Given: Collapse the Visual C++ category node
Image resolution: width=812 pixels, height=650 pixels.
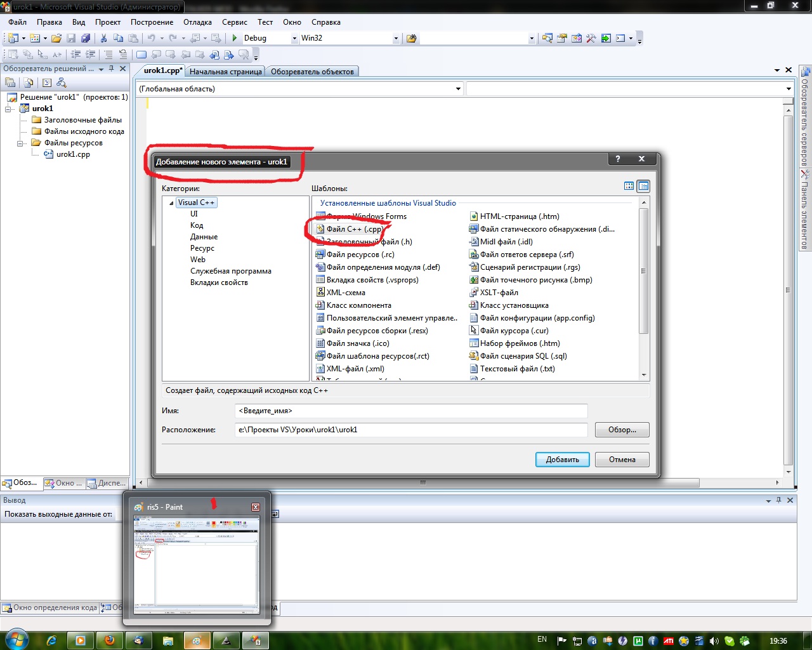Looking at the screenshot, I should coord(171,203).
